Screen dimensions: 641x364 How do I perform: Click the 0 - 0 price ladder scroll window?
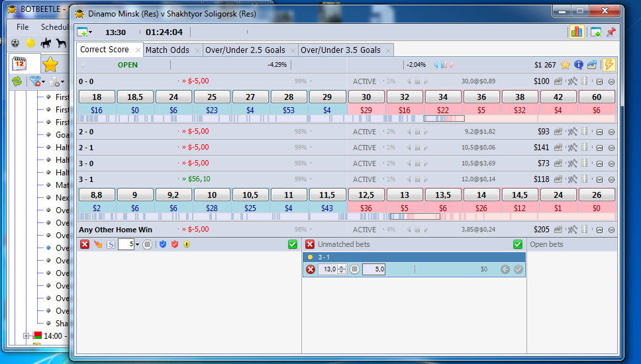[x=444, y=118]
